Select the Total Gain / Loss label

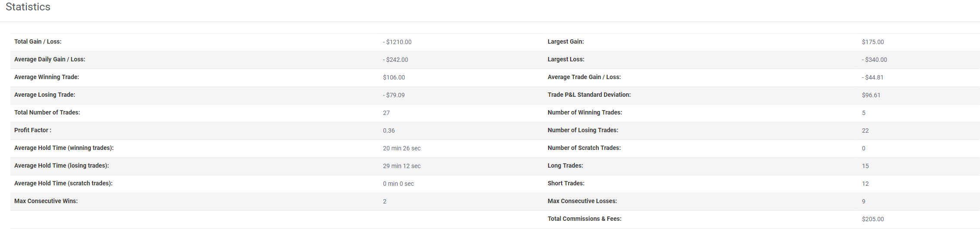pyautogui.click(x=38, y=41)
